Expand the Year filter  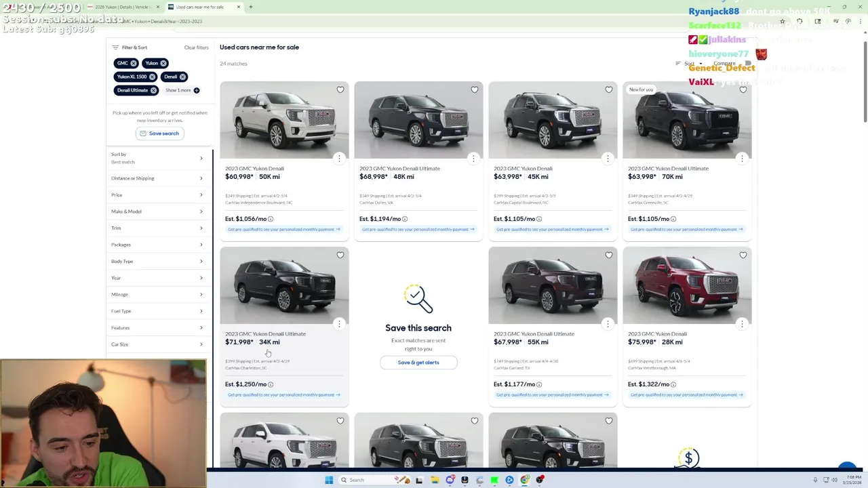coord(157,278)
